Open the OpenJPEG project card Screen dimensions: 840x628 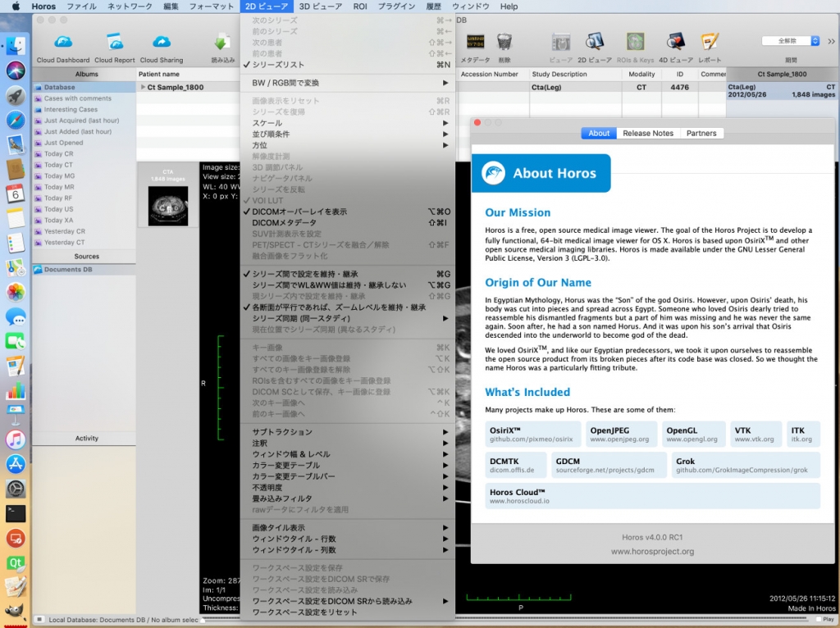click(x=622, y=435)
